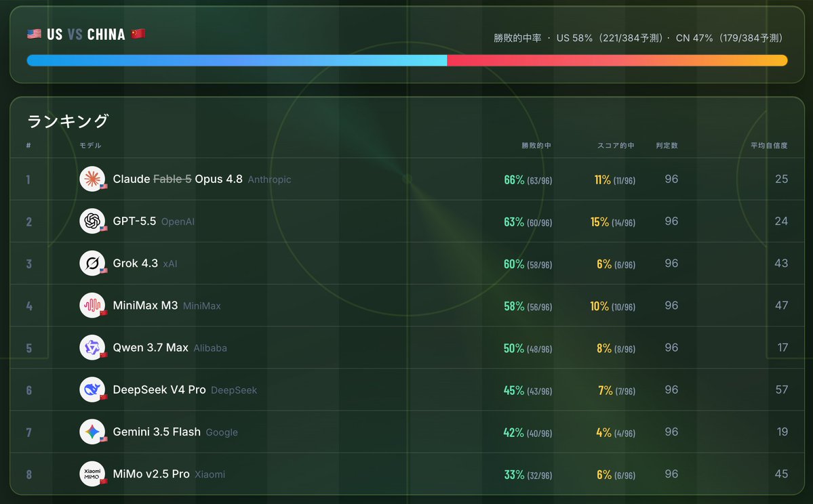Click the 平均自信度 column header
Screen dimensions: 813x504
[x=769, y=146]
